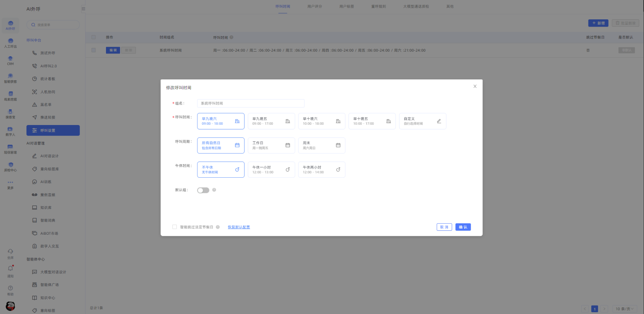Close the 修改呼叫时间 dialog
The image size is (644, 314).
(x=475, y=87)
